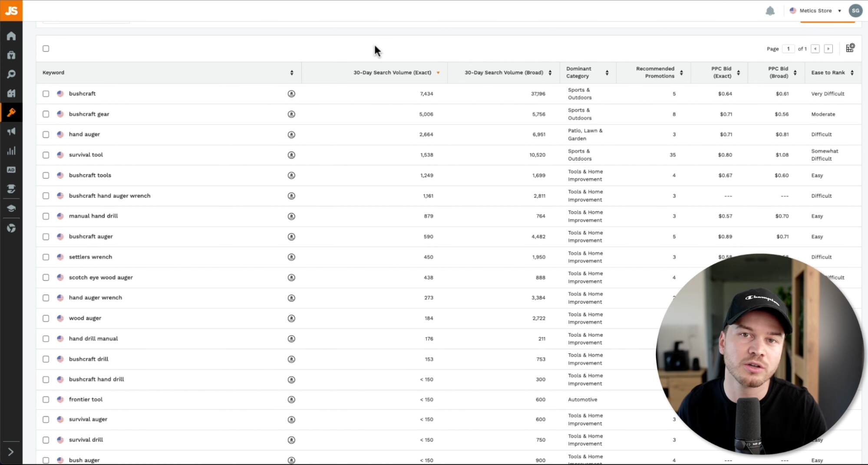Click the hand drill manual keyword text
Screen dimensions: 868x465
93,339
